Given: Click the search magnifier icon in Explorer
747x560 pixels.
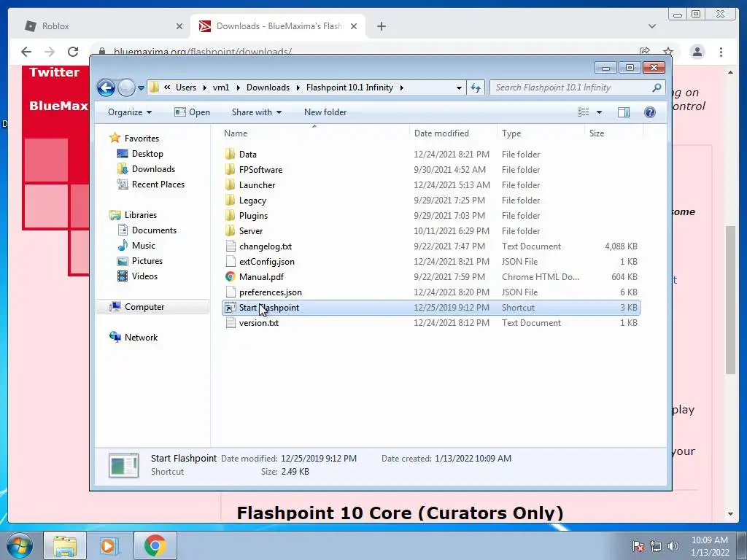Looking at the screenshot, I should pyautogui.click(x=657, y=87).
